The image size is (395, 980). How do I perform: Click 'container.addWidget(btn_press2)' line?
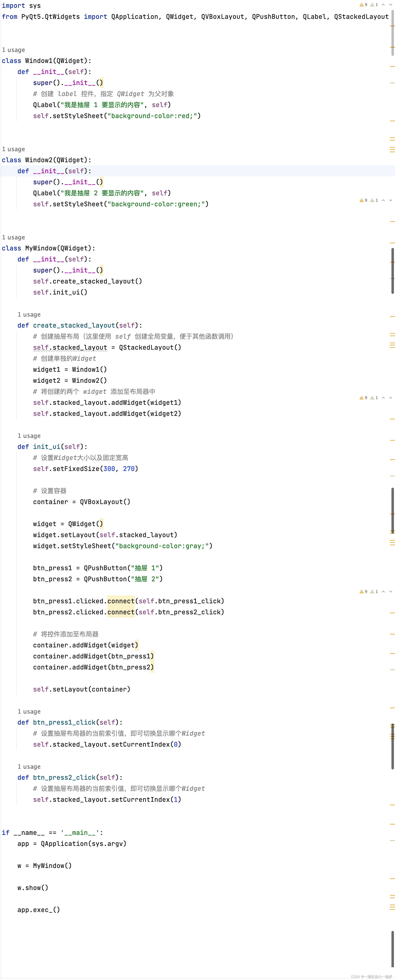point(94,668)
